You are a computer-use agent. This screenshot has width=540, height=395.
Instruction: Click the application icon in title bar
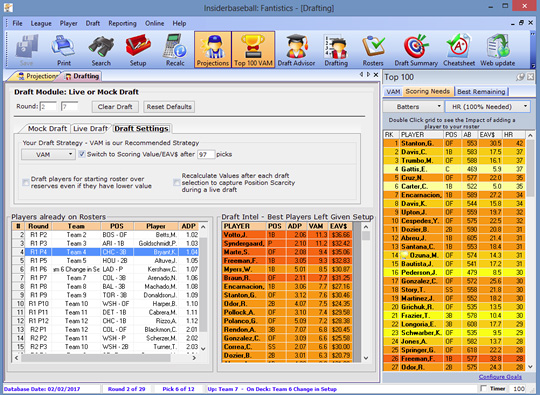8,7
